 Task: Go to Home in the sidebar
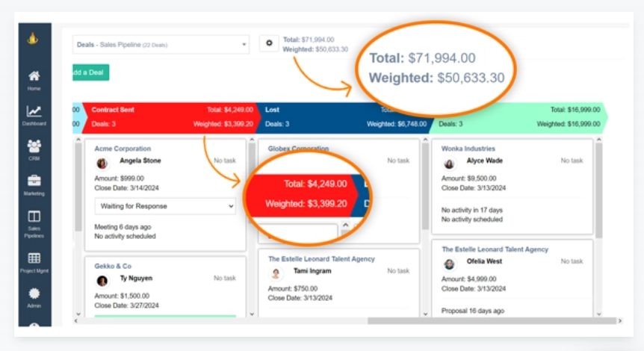click(x=34, y=81)
